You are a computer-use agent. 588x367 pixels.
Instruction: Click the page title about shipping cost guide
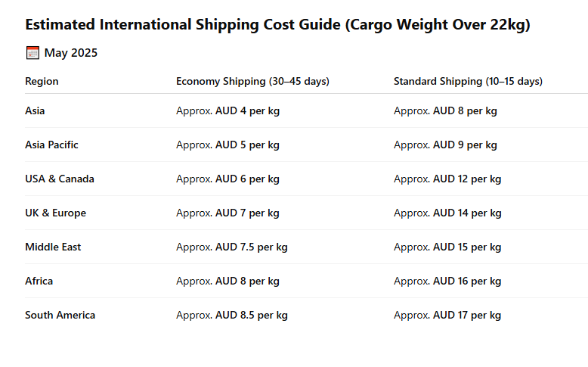(277, 25)
